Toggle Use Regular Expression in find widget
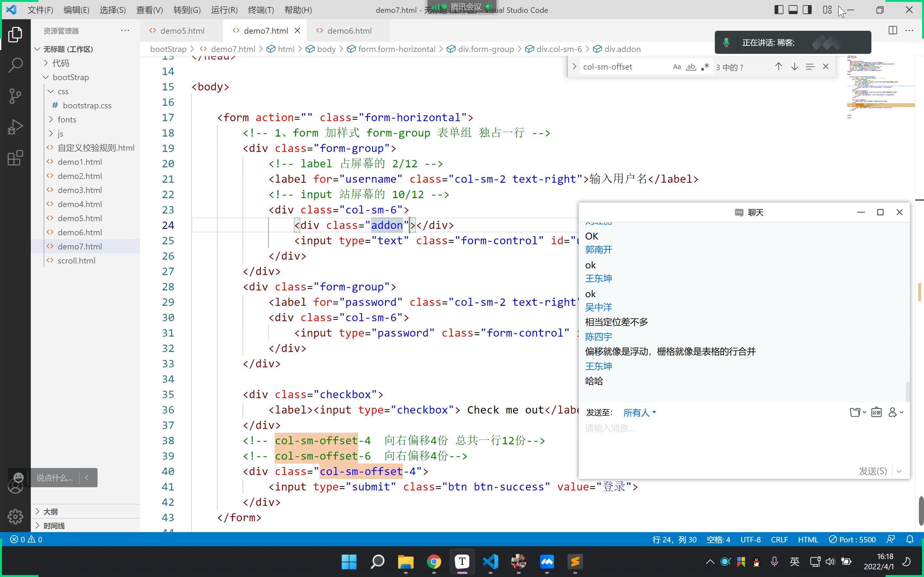 pos(705,67)
